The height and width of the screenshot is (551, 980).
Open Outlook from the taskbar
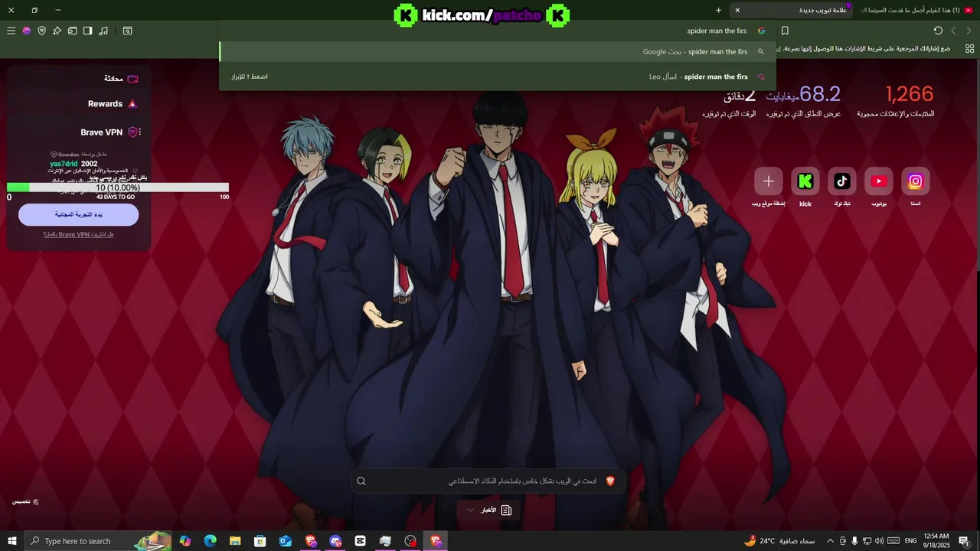(286, 541)
